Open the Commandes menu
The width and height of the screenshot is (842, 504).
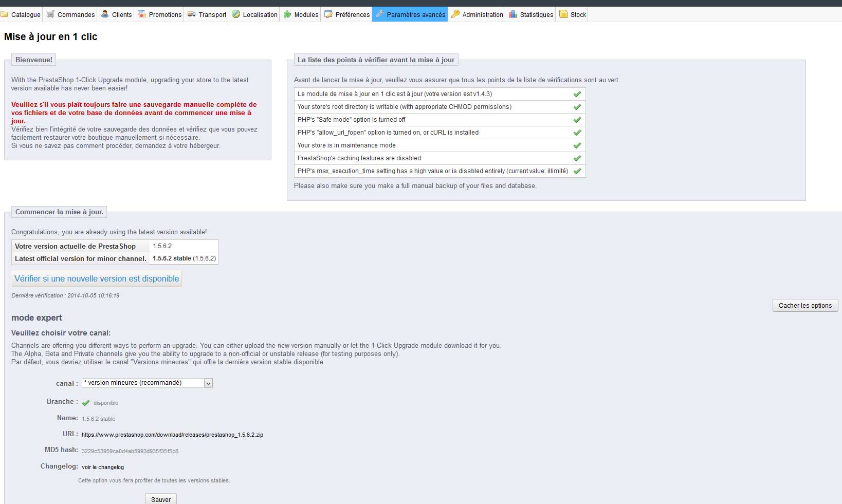[x=70, y=14]
